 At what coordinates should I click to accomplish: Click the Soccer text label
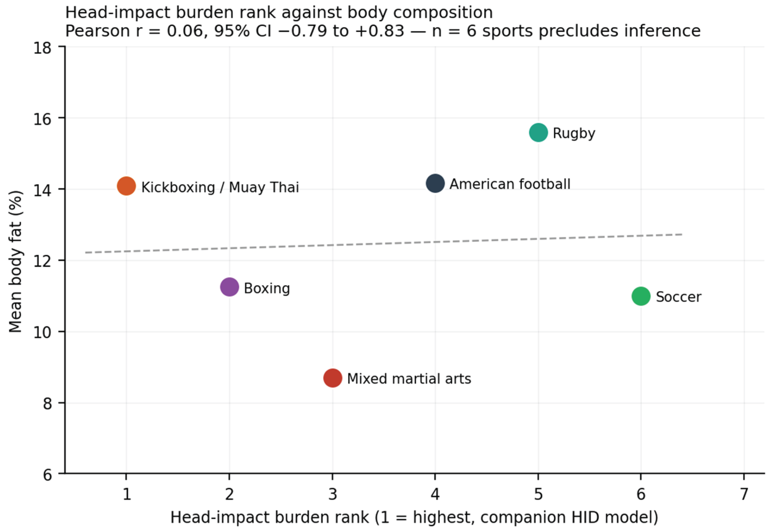(678, 297)
